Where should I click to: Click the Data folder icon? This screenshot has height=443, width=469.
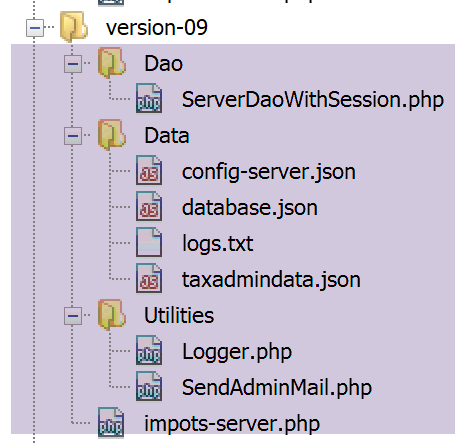click(112, 135)
